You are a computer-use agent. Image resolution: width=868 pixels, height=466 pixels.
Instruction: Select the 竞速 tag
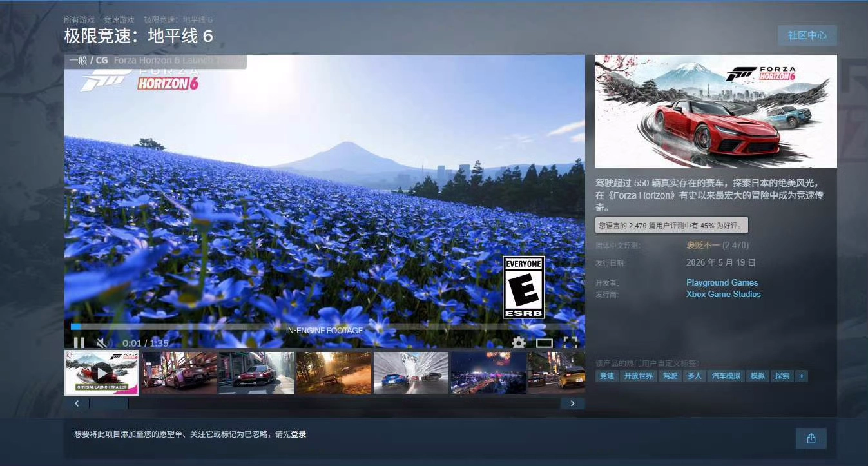[x=607, y=376]
